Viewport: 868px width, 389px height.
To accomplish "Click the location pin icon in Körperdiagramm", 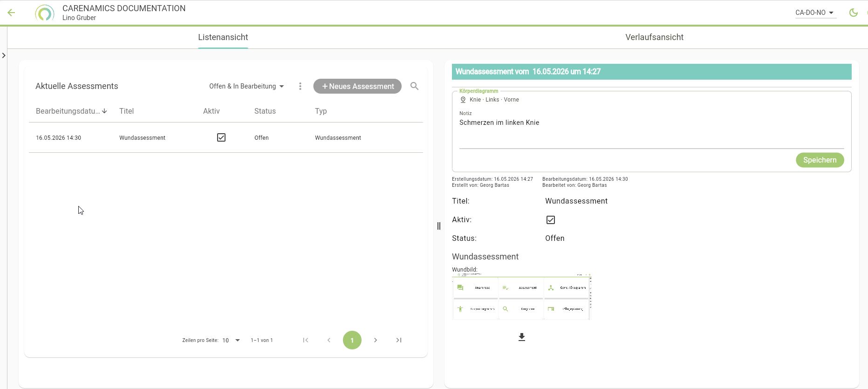I will [463, 100].
